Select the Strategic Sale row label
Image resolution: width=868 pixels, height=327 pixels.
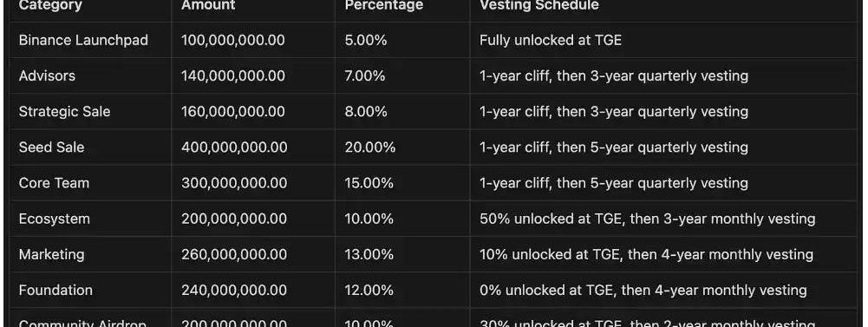pyautogui.click(x=64, y=112)
